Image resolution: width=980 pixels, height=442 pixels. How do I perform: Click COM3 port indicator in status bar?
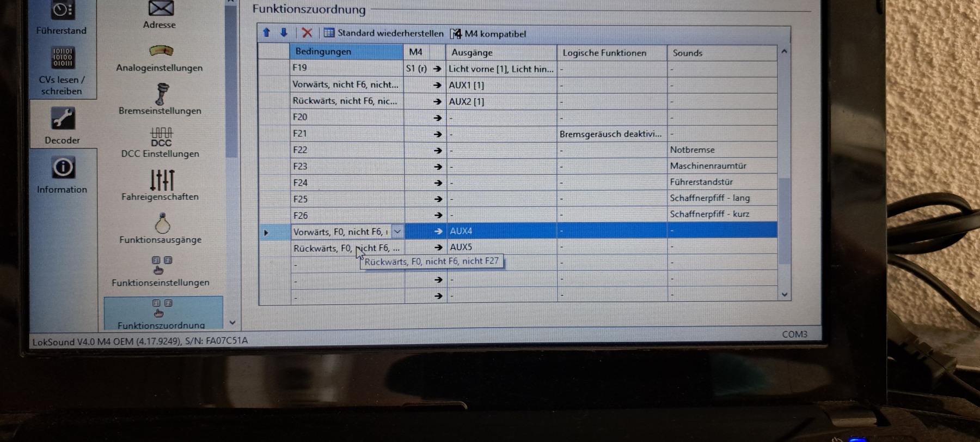(794, 334)
